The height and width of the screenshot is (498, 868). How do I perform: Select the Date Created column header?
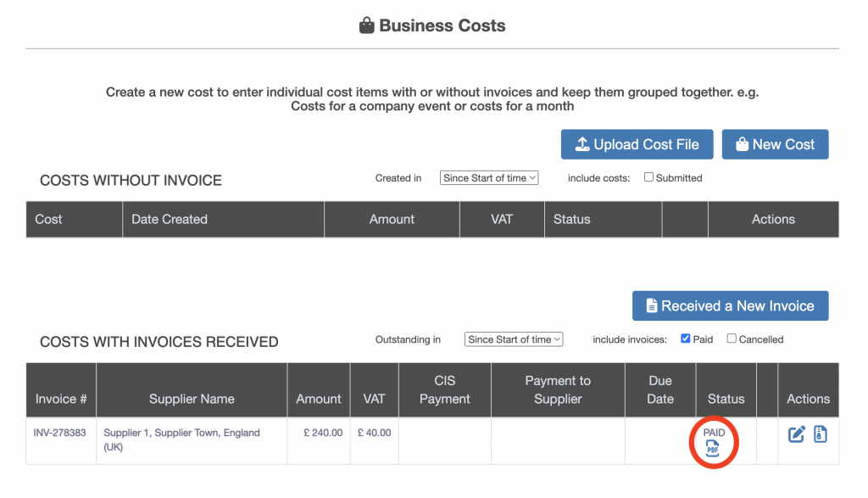170,219
